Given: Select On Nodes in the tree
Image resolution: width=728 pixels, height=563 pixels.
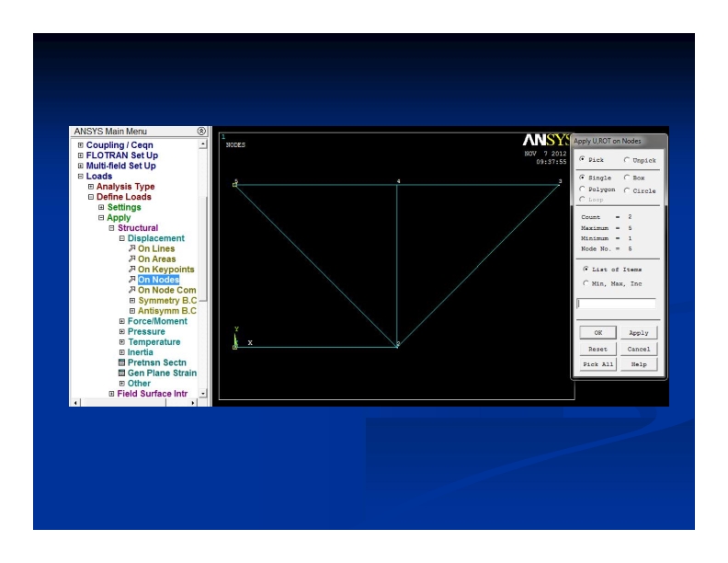Looking at the screenshot, I should coord(158,280).
